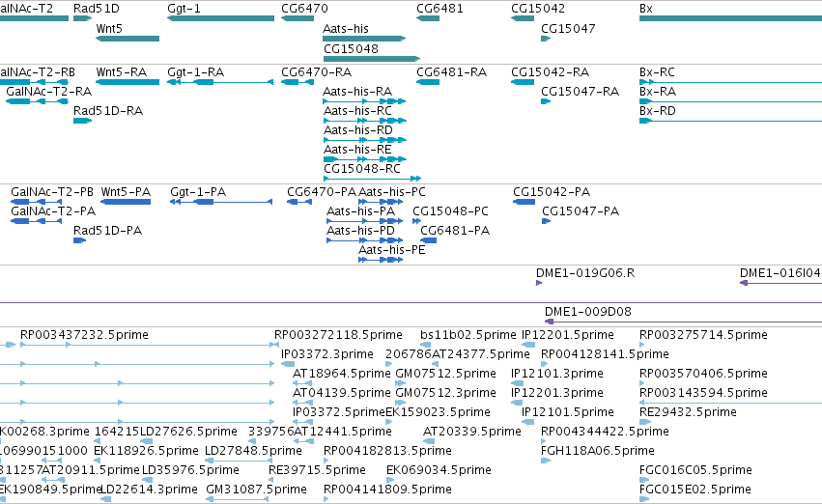Select the CG15042-RA transcript label
Viewport: 822px width, 504px height.
[x=551, y=71]
